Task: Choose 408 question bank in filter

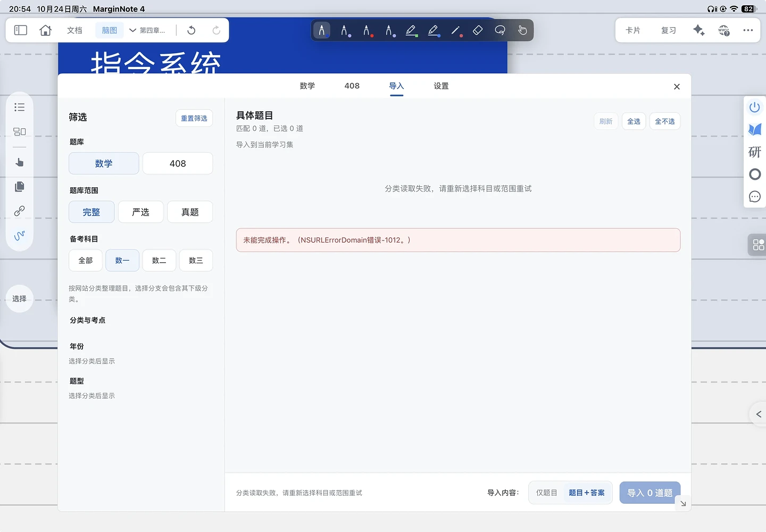Action: tap(178, 163)
